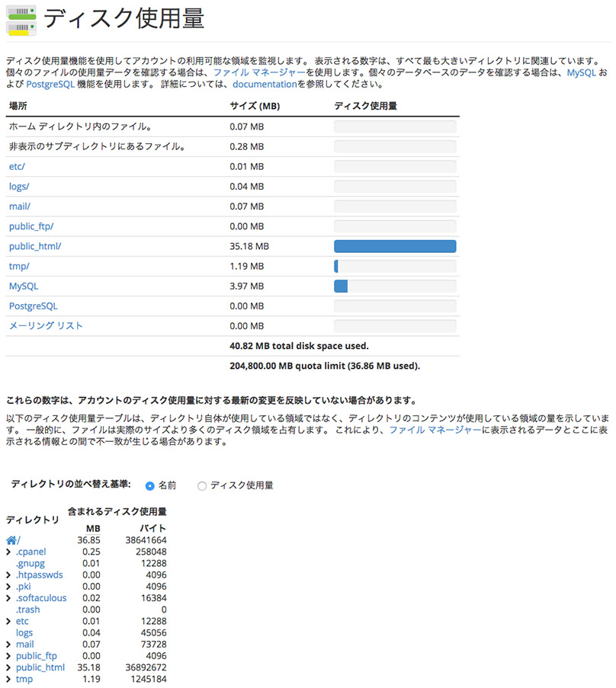Image resolution: width=616 pixels, height=688 pixels.
Task: Click the home directory icon in tree
Action: pyautogui.click(x=11, y=540)
